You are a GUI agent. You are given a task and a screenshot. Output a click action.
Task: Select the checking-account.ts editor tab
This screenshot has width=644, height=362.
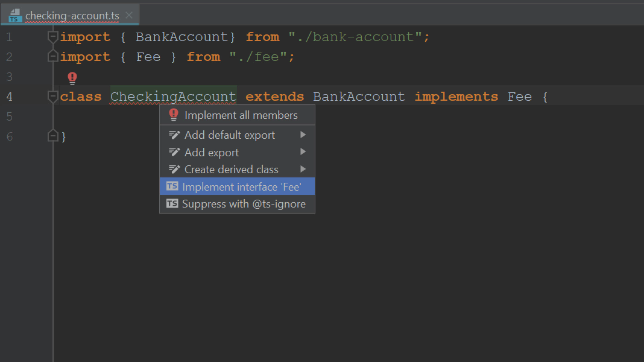(70, 15)
